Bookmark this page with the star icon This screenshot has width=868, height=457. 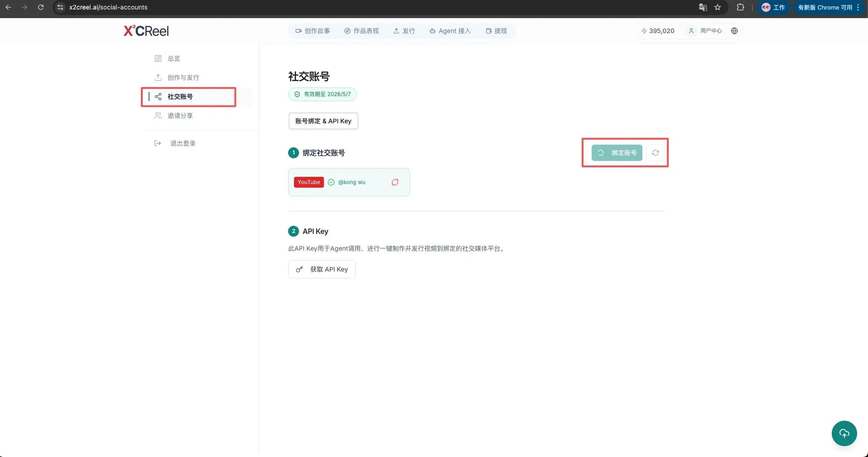718,7
